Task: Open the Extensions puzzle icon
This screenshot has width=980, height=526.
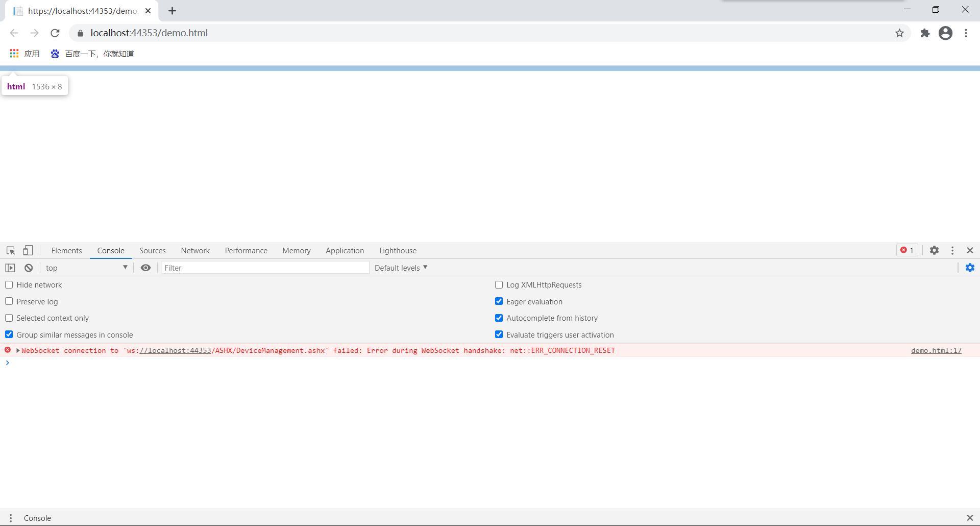Action: [925, 33]
